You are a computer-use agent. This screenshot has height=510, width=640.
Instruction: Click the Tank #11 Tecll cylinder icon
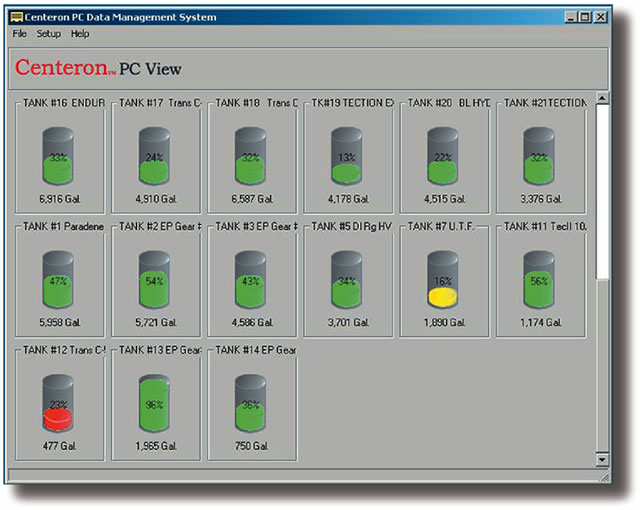click(539, 279)
